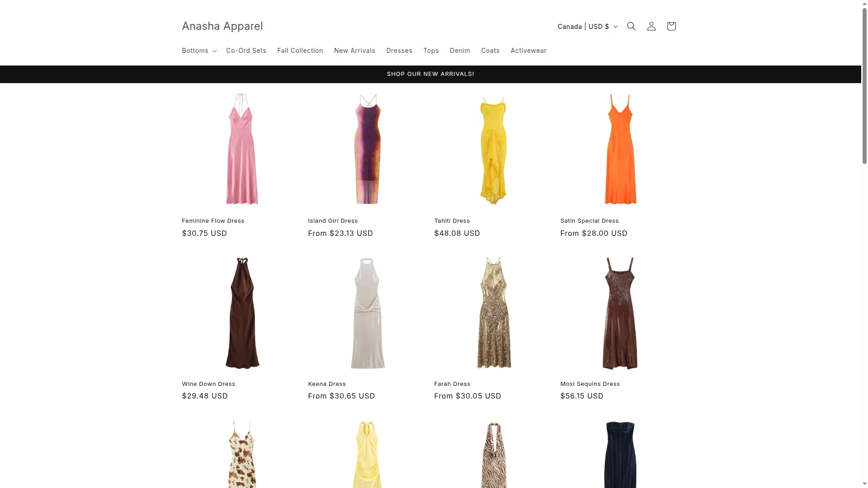Open New Arrivals in navigation
The height and width of the screenshot is (488, 868).
click(354, 51)
